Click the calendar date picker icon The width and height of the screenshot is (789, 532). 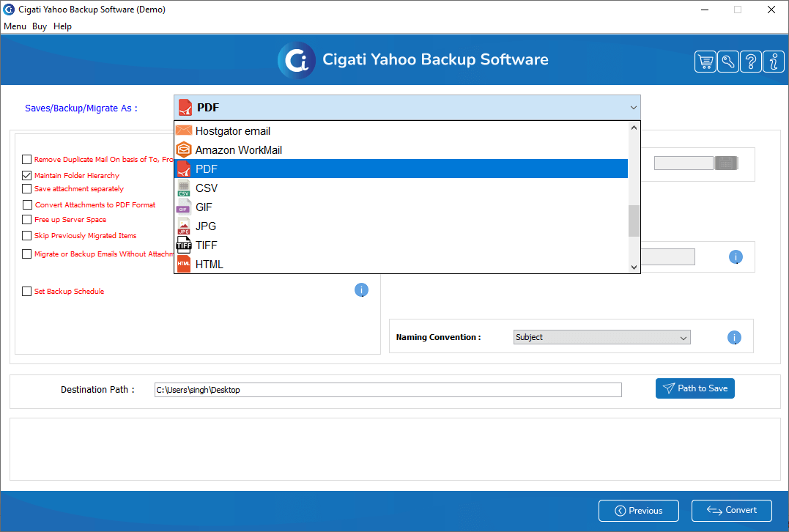tap(726, 163)
